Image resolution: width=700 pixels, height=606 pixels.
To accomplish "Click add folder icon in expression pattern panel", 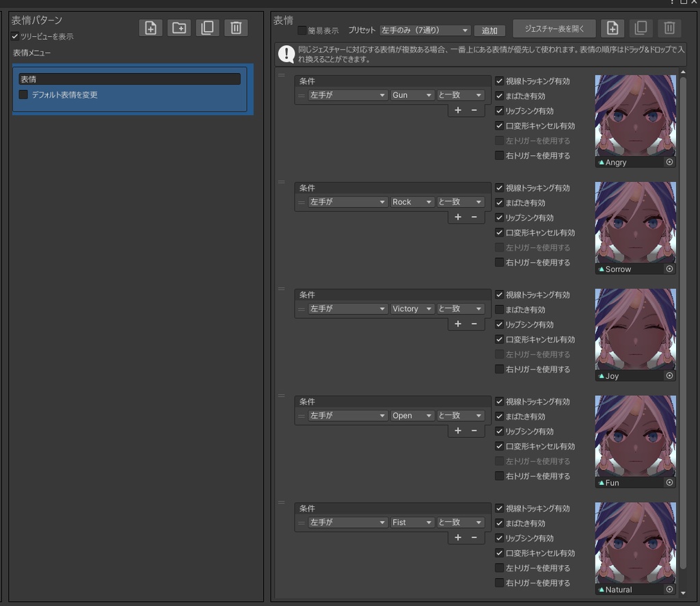I will [x=179, y=28].
